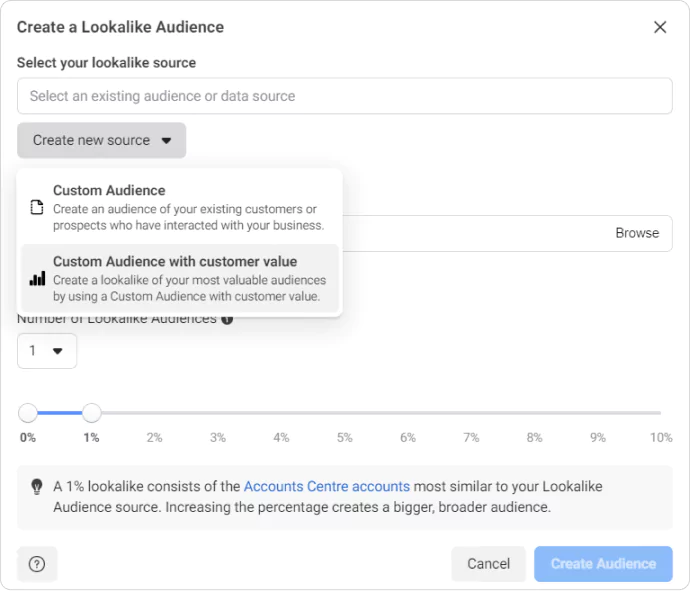Close the Create a Lookalike Audience dialog
Viewport: 690px width, 591px height.
point(660,27)
